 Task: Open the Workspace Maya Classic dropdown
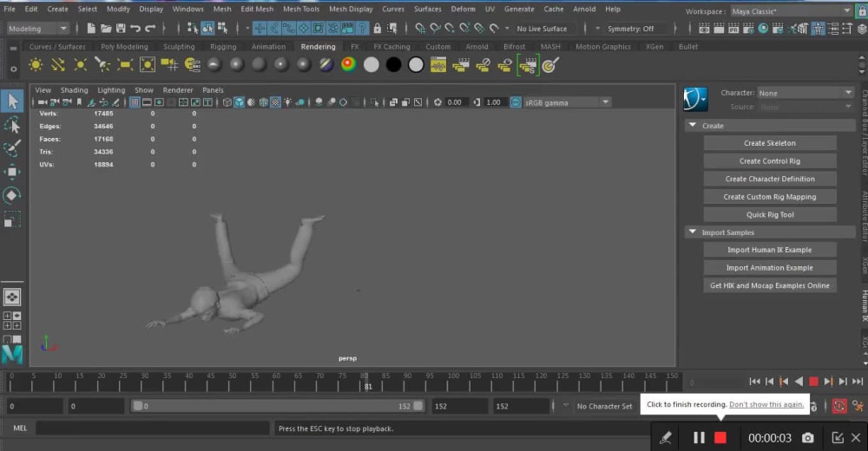[x=791, y=11]
